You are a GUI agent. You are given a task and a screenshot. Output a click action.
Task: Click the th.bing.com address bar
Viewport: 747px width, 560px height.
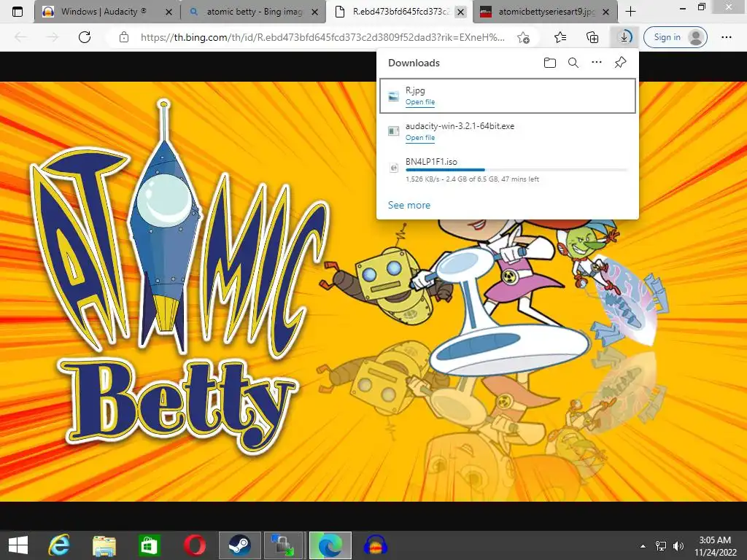[x=322, y=37]
